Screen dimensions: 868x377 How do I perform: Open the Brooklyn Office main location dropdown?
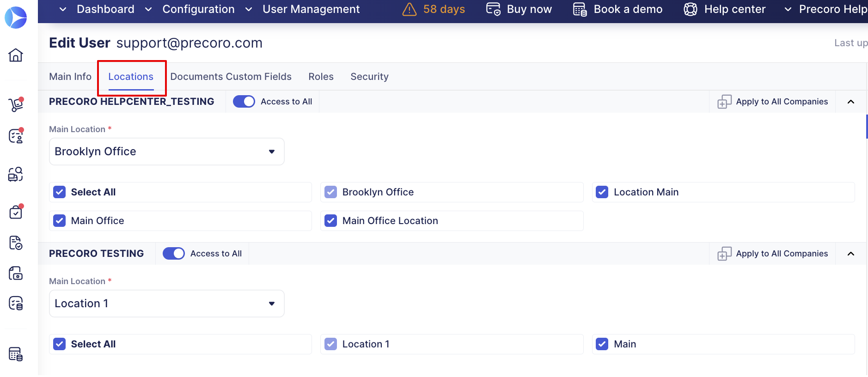[166, 152]
